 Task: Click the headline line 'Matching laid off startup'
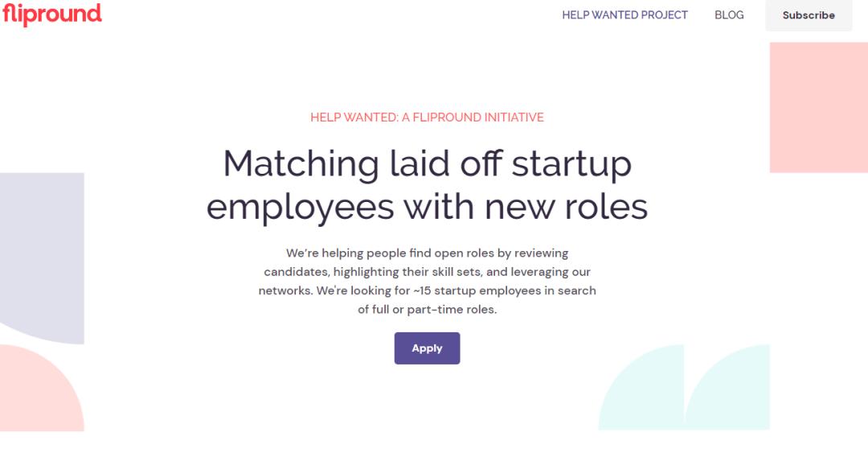coord(427,164)
